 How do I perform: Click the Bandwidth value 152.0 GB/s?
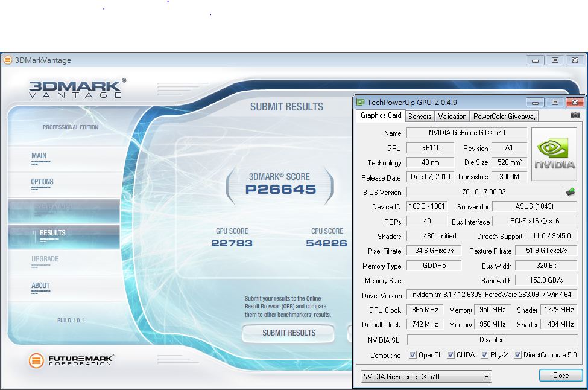pos(546,280)
